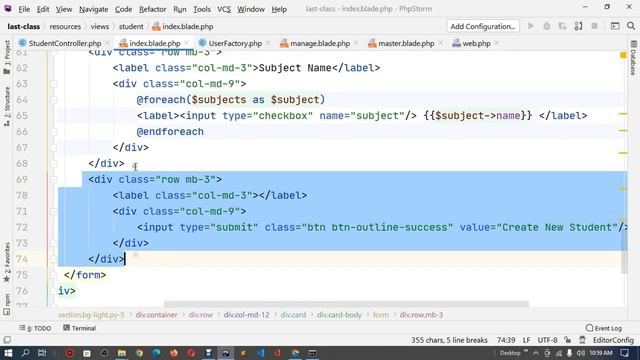The height and width of the screenshot is (360, 640).
Task: Switch to the master.blade.php tab
Action: [406, 43]
